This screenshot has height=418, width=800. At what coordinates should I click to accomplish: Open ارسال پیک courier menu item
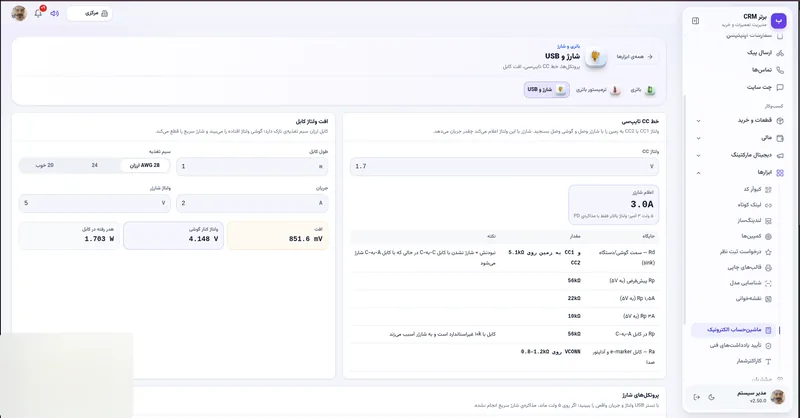pyautogui.click(x=759, y=53)
